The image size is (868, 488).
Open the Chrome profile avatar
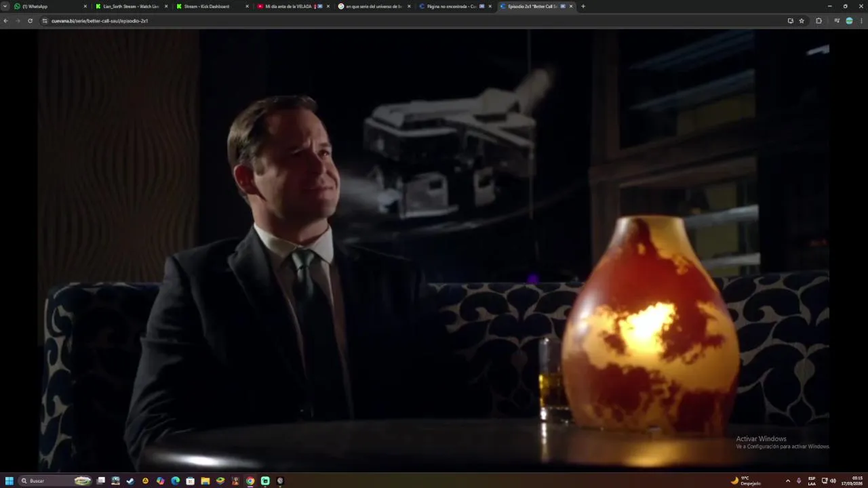tap(849, 21)
